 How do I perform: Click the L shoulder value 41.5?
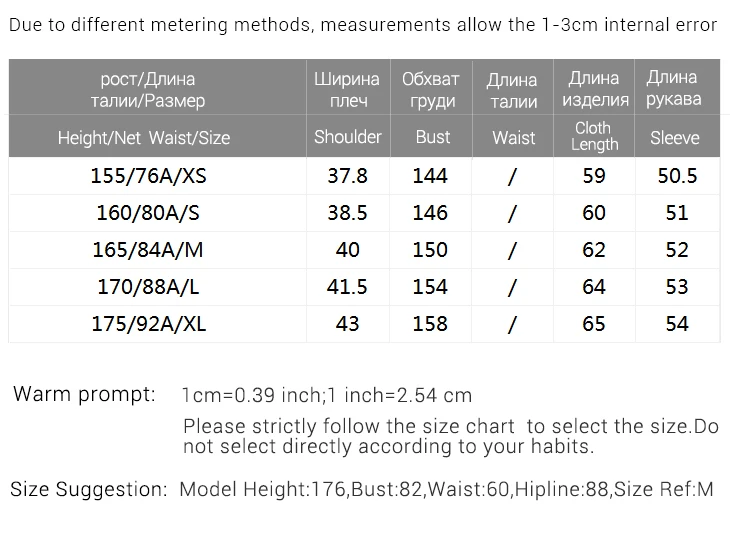[347, 287]
